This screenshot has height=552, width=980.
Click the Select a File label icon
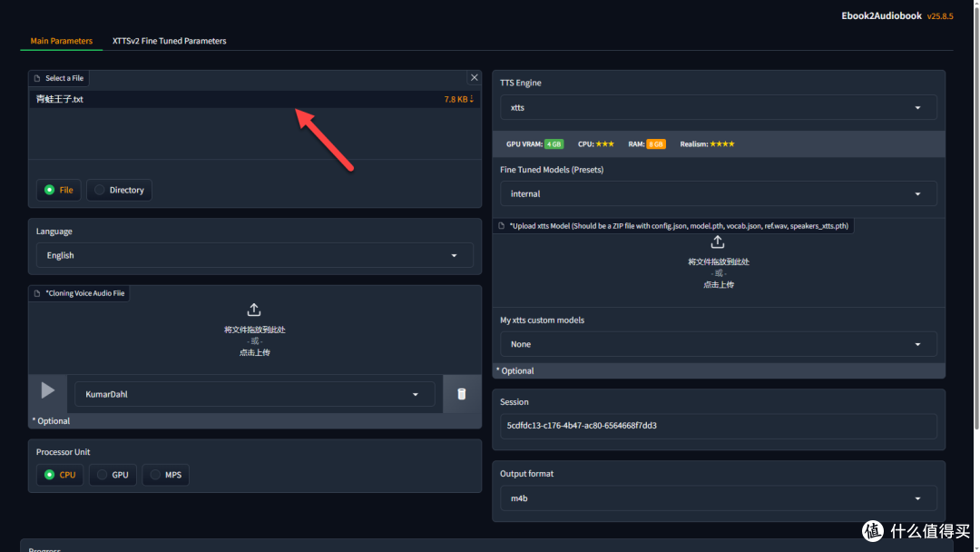[37, 78]
